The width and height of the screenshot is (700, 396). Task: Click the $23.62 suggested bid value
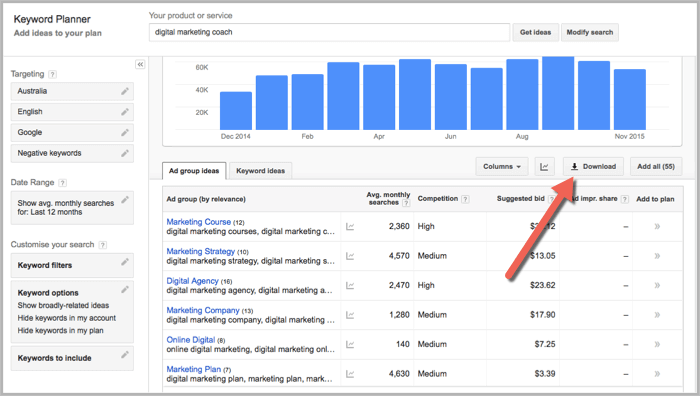(x=542, y=285)
